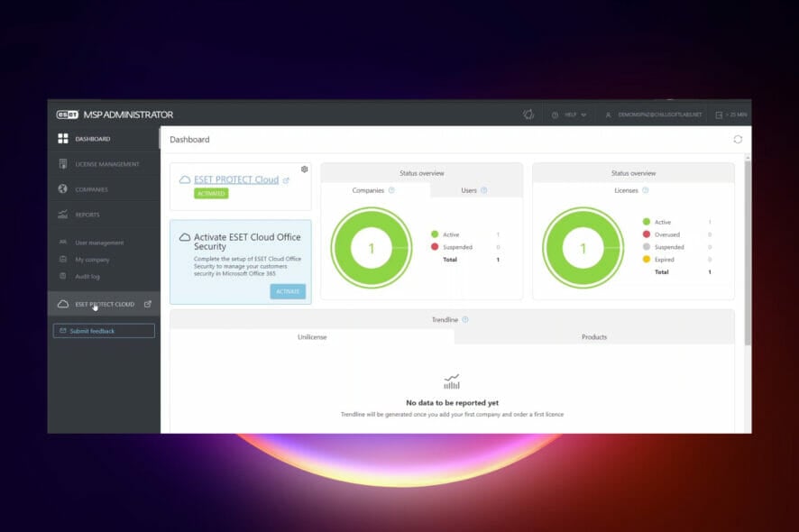
Task: Open My company page
Action: click(92, 260)
